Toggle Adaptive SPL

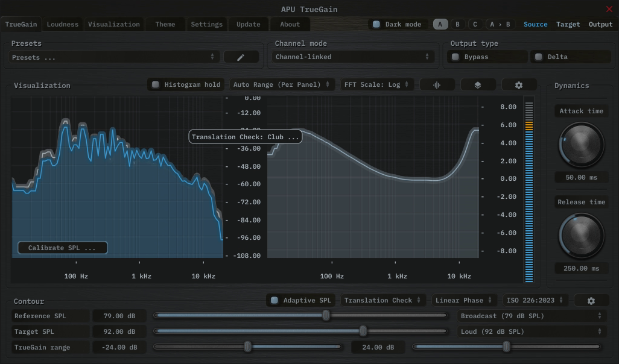point(275,300)
